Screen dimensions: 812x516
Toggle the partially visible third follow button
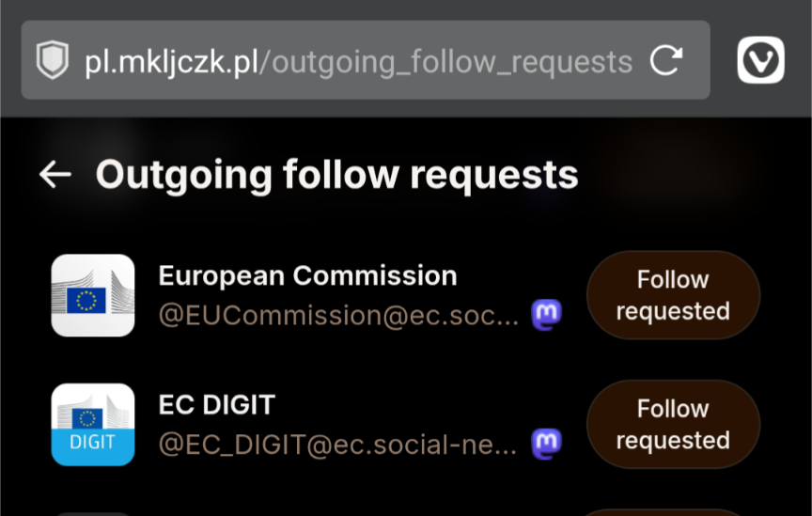pyautogui.click(x=672, y=511)
